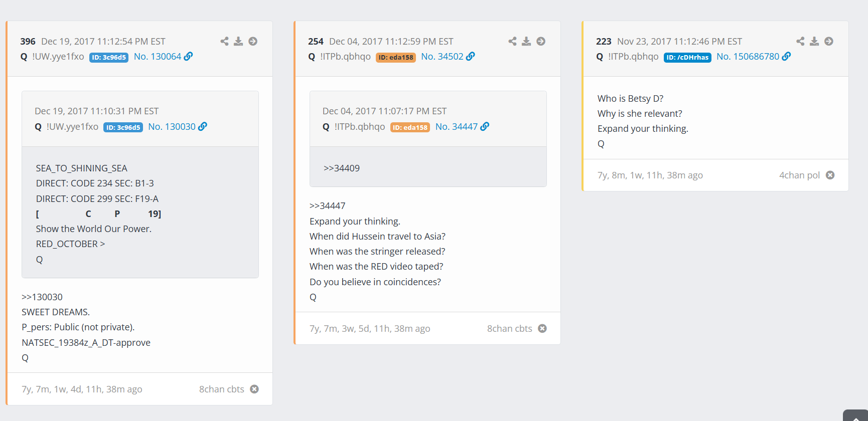This screenshot has height=421, width=868.
Task: Click 'Why is she relevant?' line
Action: [640, 114]
